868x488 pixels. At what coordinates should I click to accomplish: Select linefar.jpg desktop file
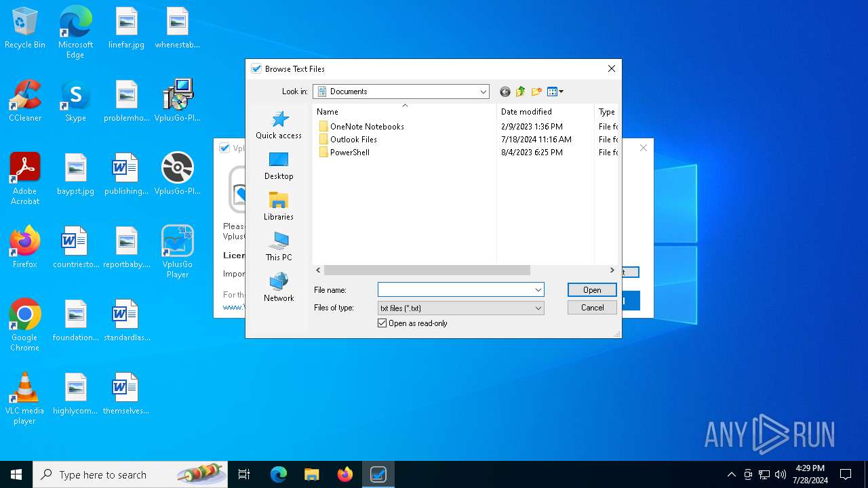click(x=126, y=28)
